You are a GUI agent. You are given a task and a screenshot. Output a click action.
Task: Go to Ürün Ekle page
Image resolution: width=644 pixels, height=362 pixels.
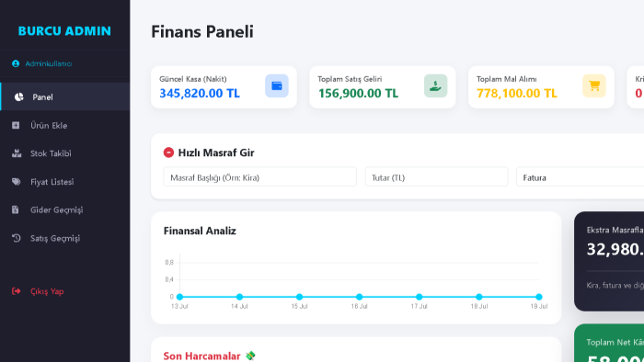pyautogui.click(x=65, y=125)
